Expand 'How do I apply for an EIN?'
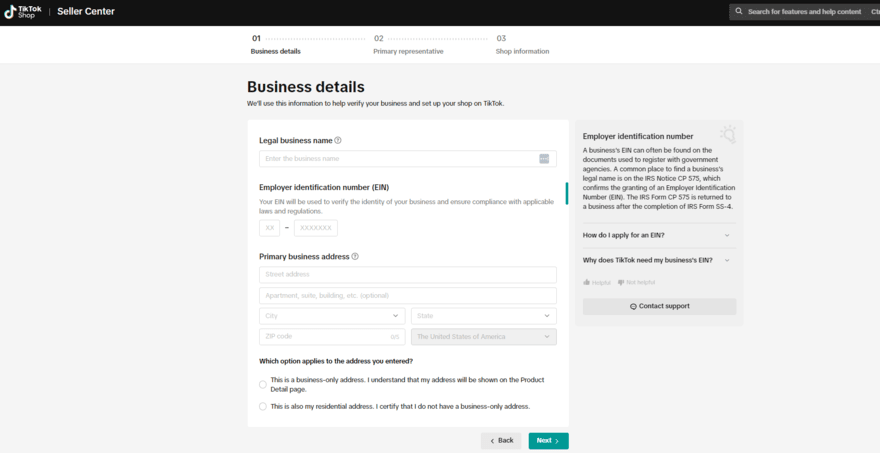Screen dimensions: 880x453 (659, 235)
